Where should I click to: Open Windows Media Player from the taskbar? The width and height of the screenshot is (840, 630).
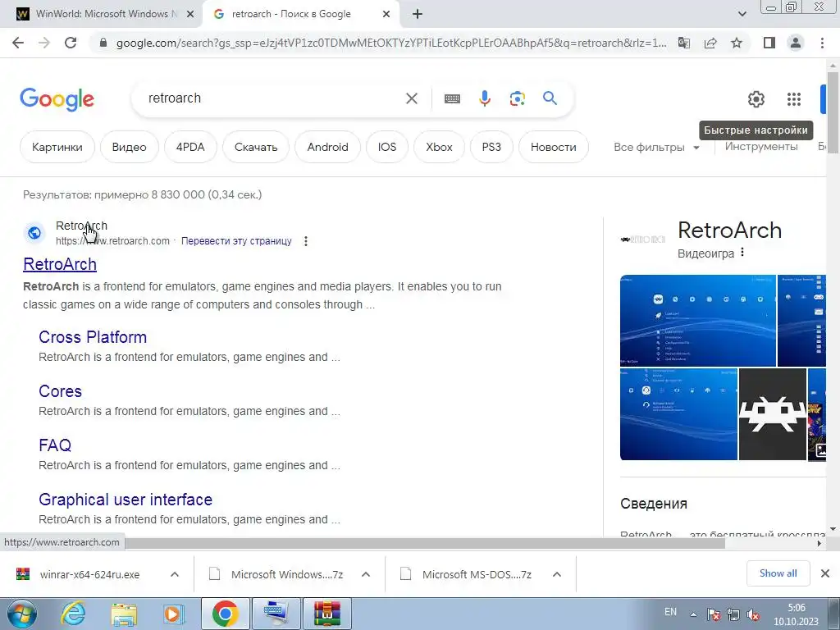[174, 614]
